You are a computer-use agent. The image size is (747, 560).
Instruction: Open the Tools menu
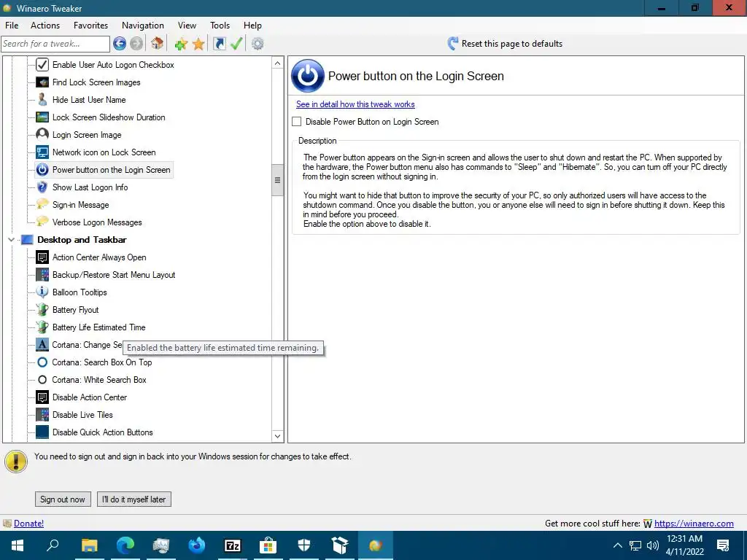point(220,26)
